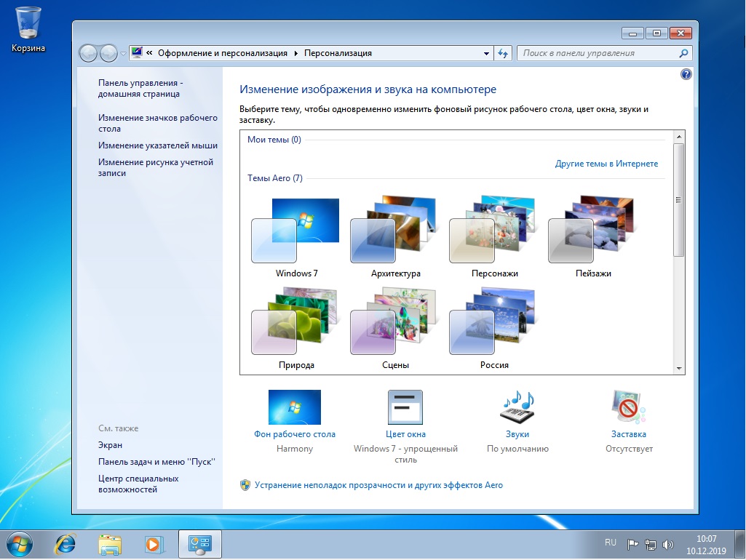Viewport: 746px width, 560px height.
Task: Expand the address bar history dropdown
Action: tap(487, 53)
